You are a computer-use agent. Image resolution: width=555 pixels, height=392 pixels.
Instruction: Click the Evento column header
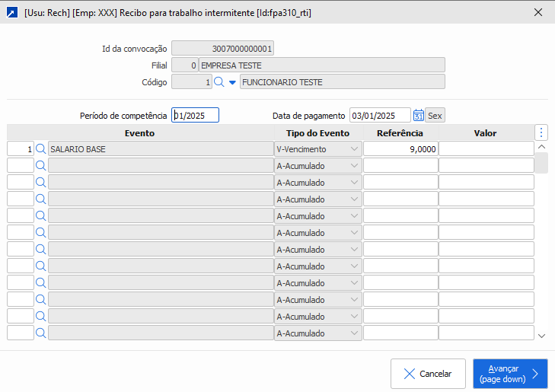click(x=139, y=133)
